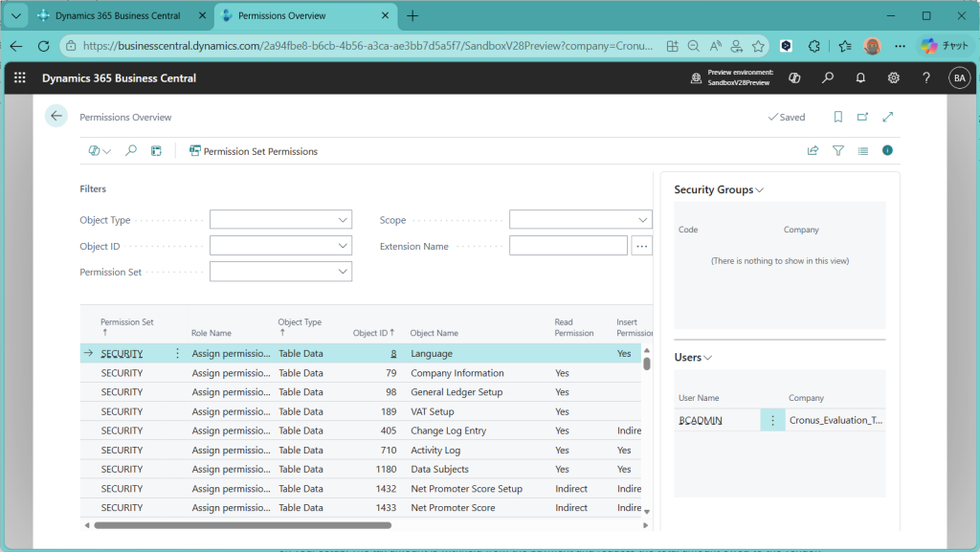Open the Permission Set filter dropdown
980x552 pixels.
344,272
